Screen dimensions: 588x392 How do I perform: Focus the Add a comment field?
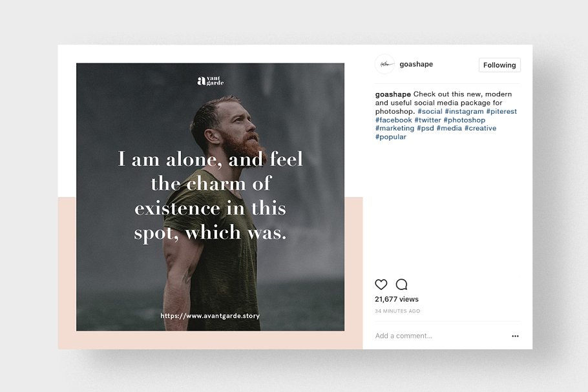tap(439, 336)
